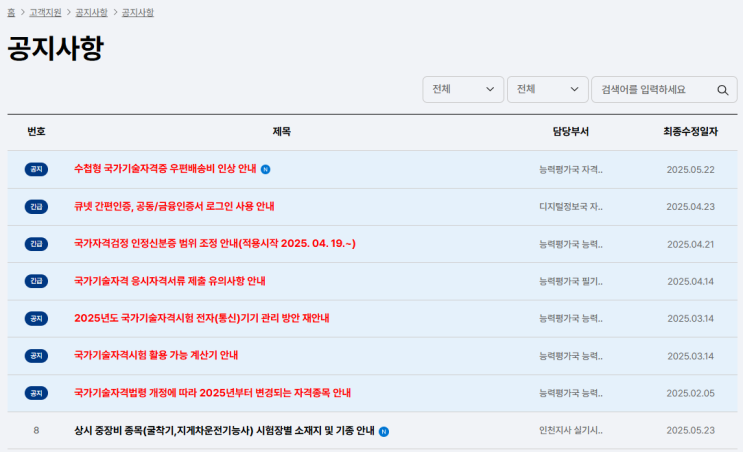Open notice 국가기술자격시험 활용 가능 계산기 안내
743x452 pixels.
coord(156,355)
